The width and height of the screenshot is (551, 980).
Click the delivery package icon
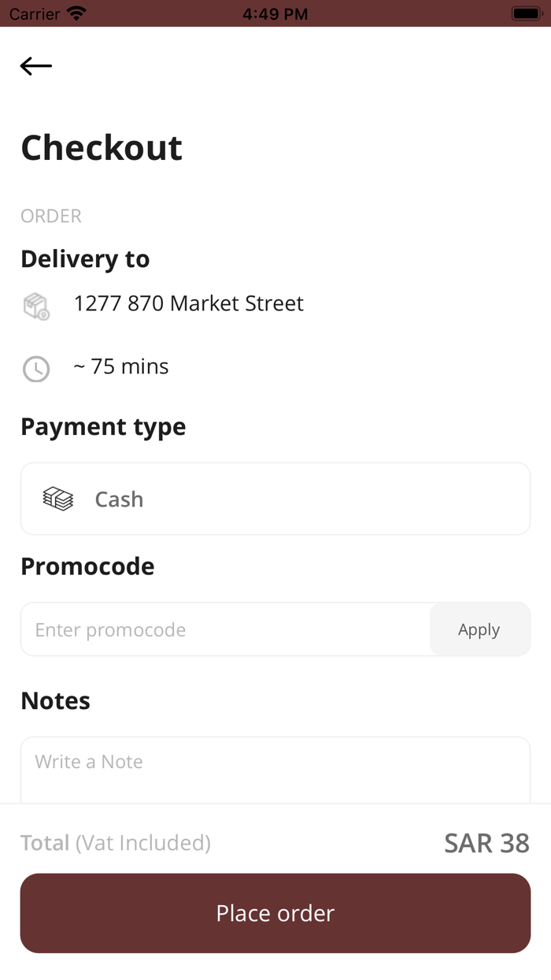pos(36,306)
